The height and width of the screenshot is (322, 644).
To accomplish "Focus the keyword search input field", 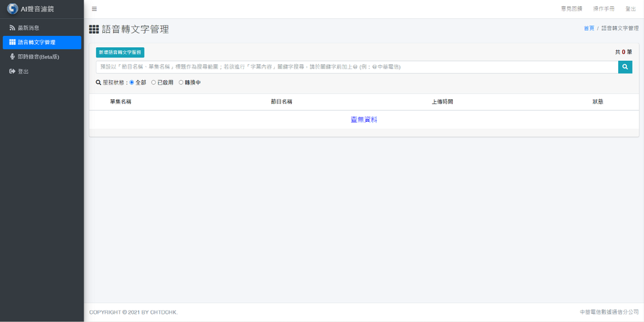I will [x=357, y=67].
